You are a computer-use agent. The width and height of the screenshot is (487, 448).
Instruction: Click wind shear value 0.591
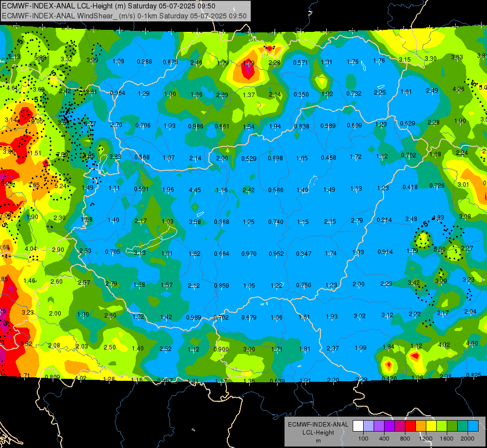click(141, 189)
